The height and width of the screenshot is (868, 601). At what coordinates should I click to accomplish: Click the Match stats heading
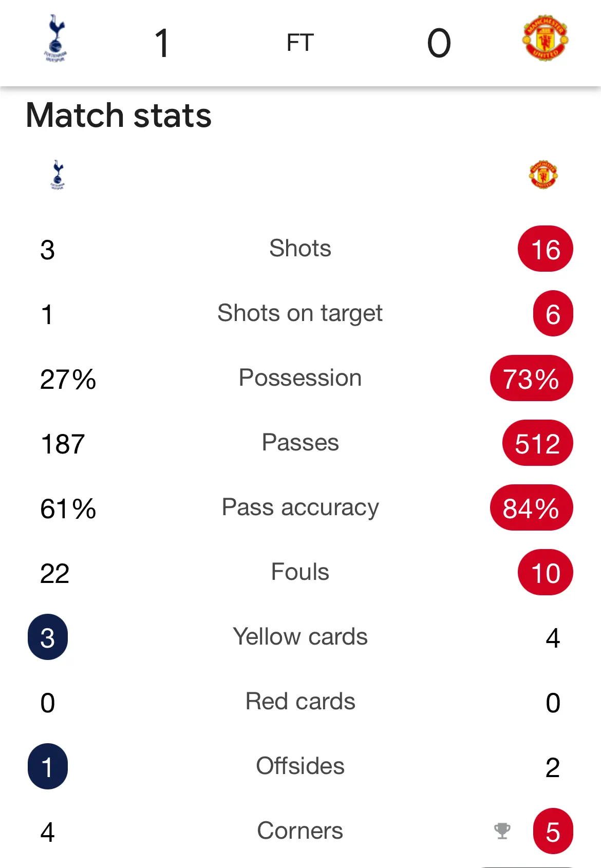(x=119, y=115)
